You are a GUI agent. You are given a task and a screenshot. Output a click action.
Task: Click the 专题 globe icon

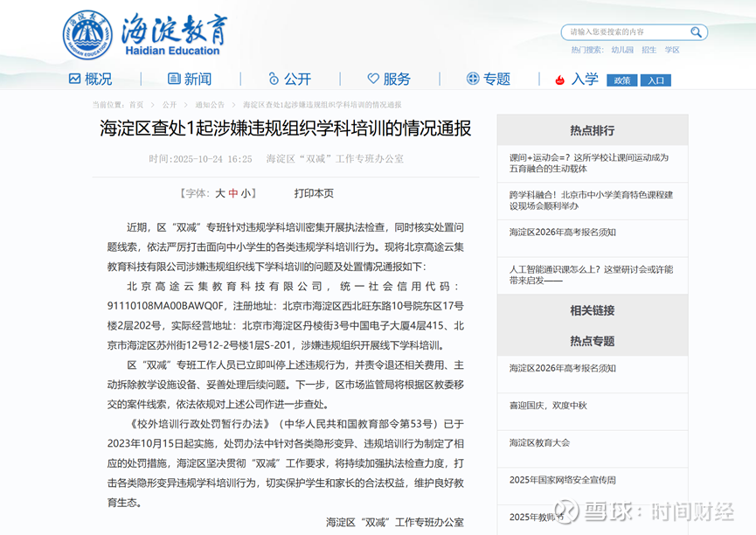click(473, 79)
